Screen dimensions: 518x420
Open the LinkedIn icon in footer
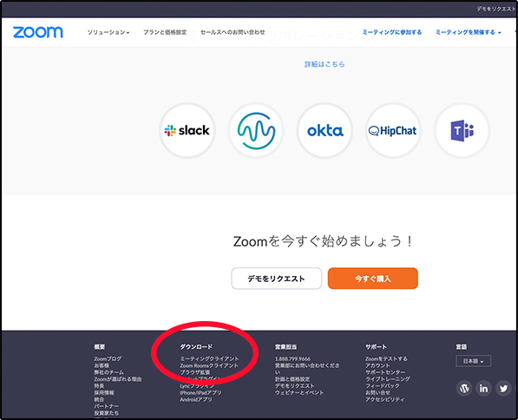483,388
